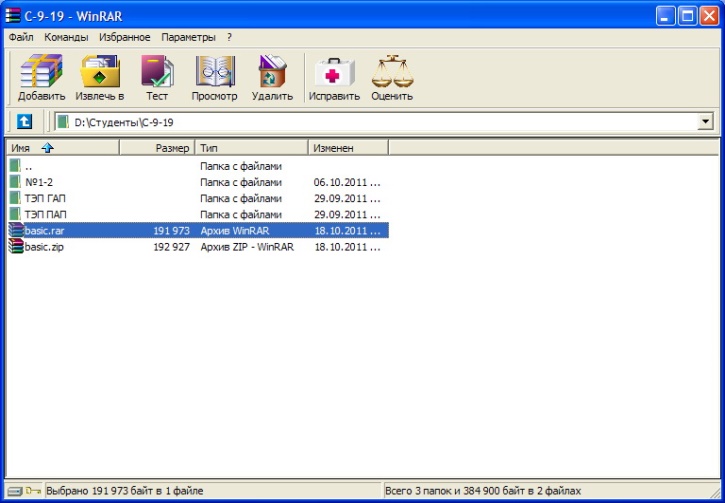725x503 pixels.
Task: Select the basic.zip file name
Action: coord(44,247)
